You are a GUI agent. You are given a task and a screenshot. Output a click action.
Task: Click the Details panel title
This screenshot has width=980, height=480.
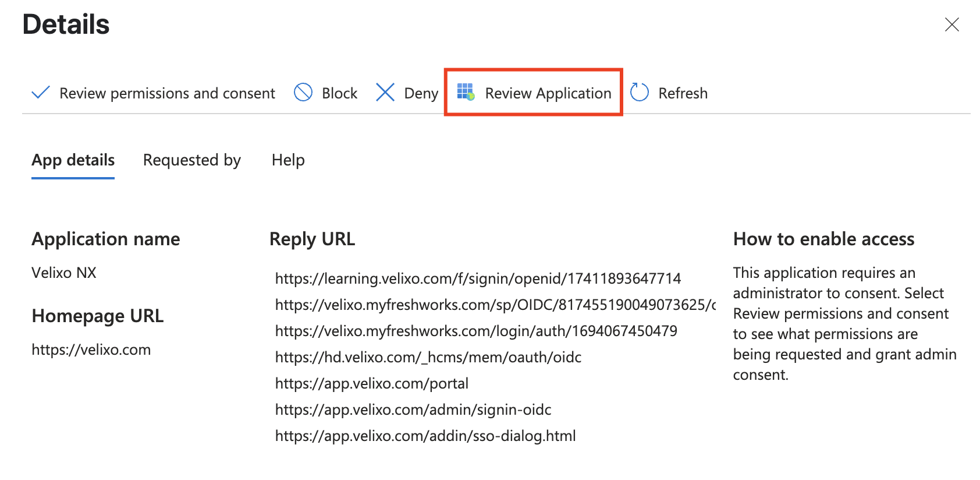tap(66, 24)
